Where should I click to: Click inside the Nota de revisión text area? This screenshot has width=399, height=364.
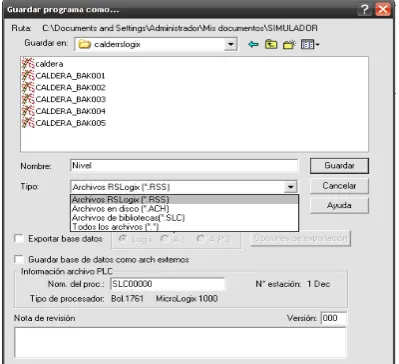(x=180, y=343)
